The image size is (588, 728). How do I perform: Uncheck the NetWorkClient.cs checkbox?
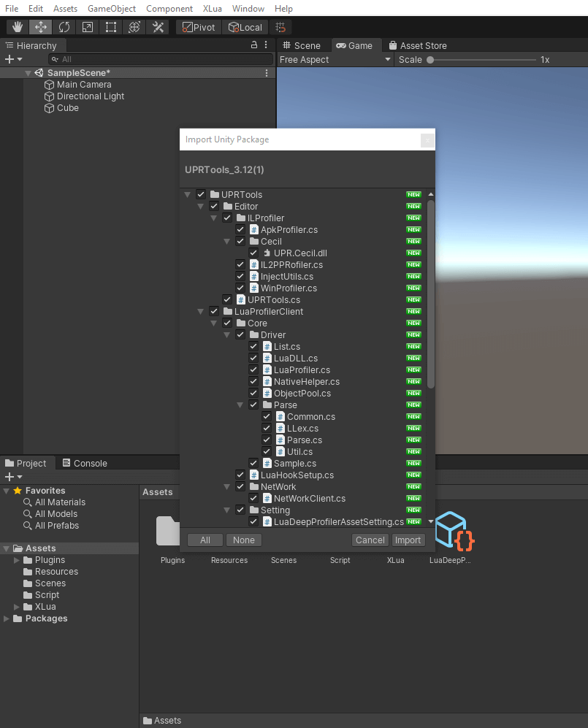[x=253, y=499]
